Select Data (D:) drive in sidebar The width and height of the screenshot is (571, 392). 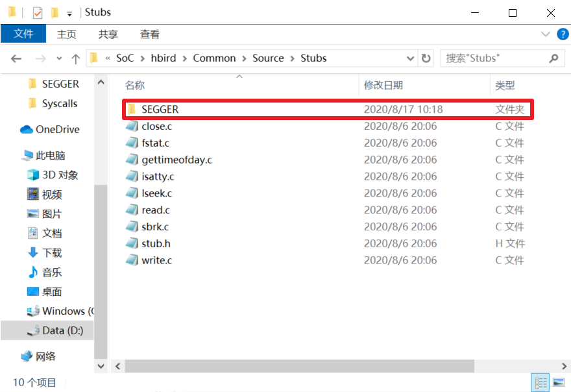tap(62, 331)
